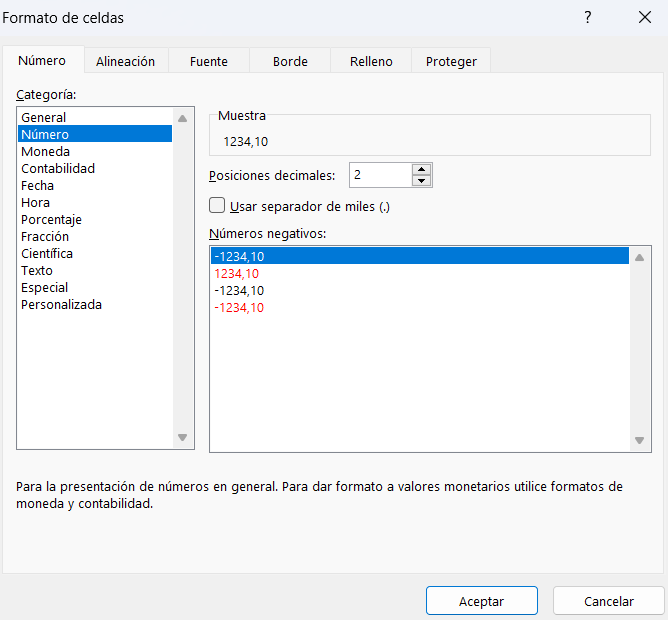
Task: Click negative numbers list scroll down arrow
Action: (x=639, y=440)
